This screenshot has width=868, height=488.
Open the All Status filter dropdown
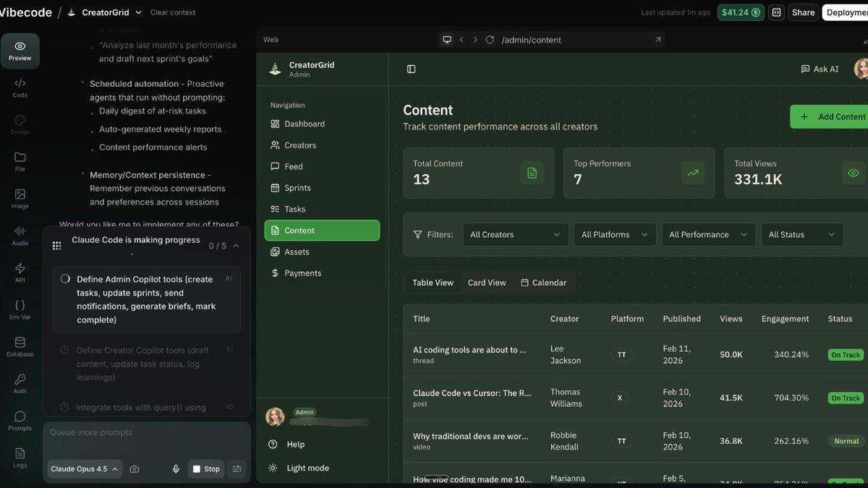(802, 234)
